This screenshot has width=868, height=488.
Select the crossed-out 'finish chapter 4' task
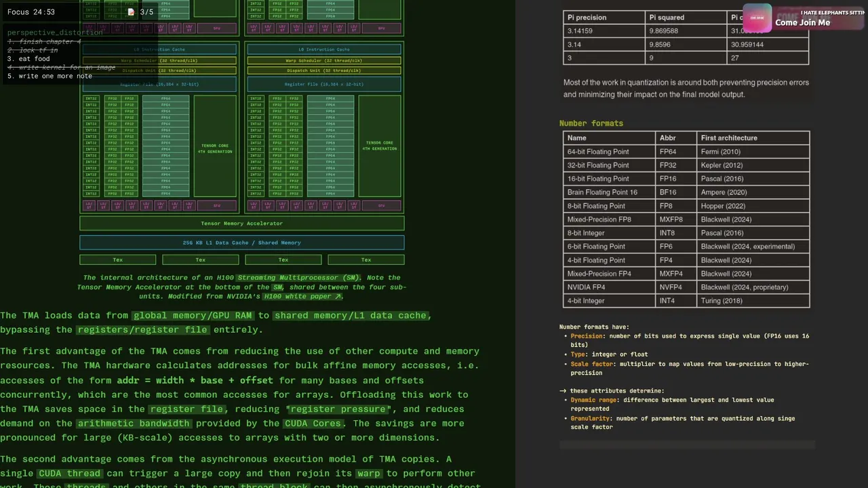[x=44, y=41]
